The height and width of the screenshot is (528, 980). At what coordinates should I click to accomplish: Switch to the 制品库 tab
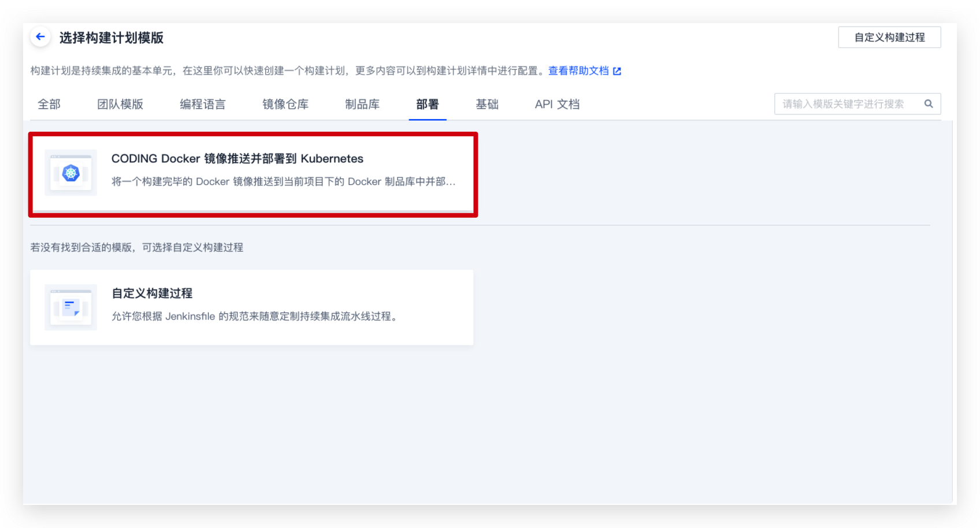tap(362, 105)
